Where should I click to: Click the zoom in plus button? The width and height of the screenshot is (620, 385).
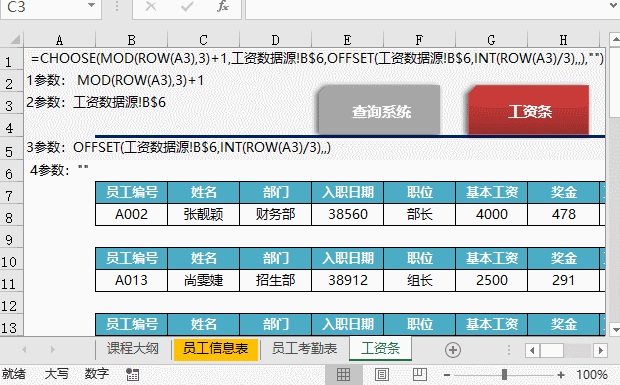tap(561, 375)
